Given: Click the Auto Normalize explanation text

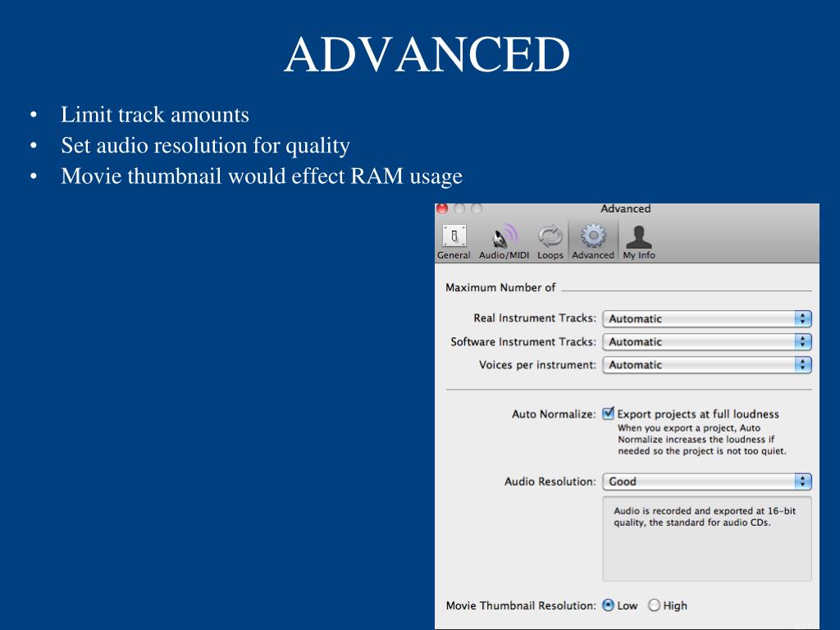Looking at the screenshot, I should (x=702, y=440).
